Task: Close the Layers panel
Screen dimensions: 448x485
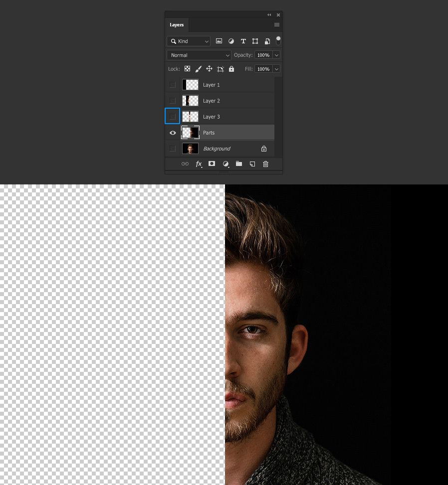Action: (x=278, y=15)
